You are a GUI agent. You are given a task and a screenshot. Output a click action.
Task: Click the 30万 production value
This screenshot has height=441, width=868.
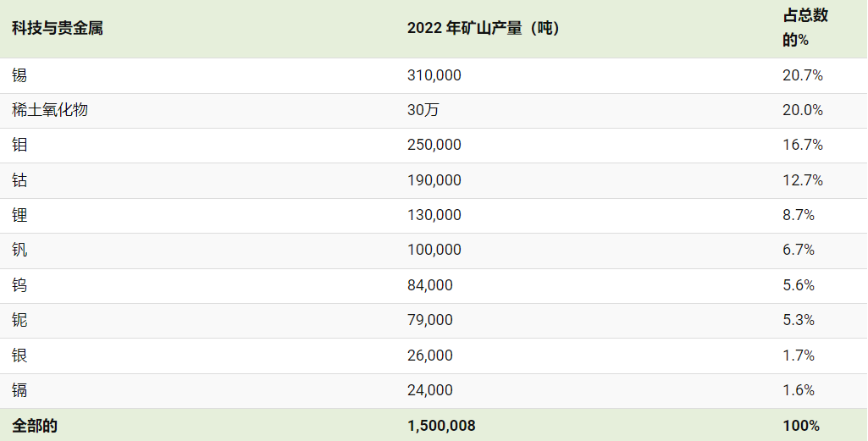click(423, 110)
